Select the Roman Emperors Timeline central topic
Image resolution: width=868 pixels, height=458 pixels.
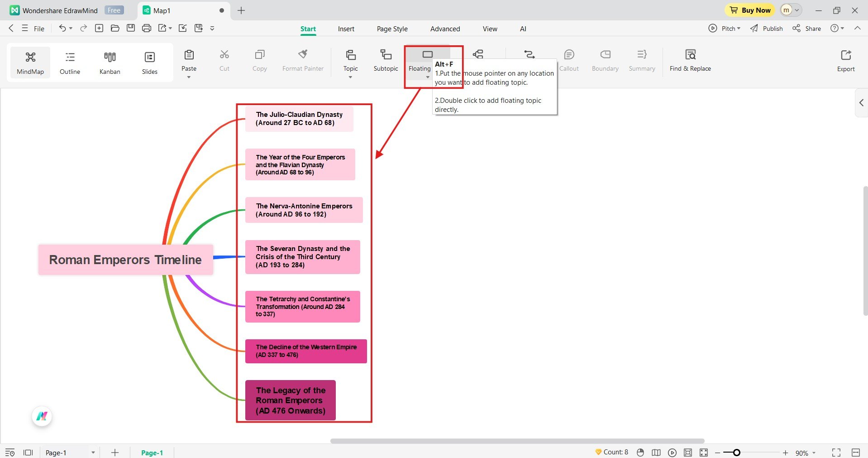(125, 260)
